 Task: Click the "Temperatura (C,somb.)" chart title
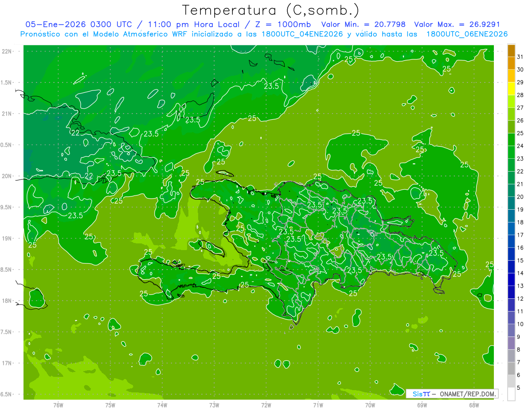271,11
